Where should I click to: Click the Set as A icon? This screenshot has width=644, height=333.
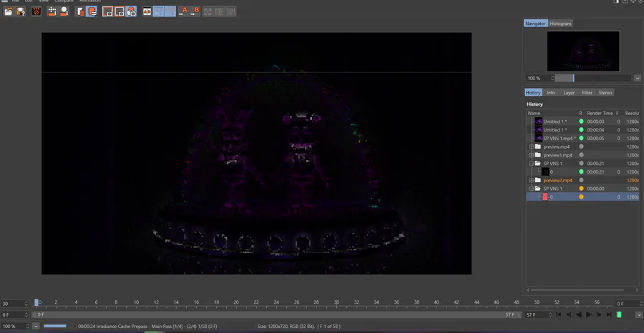pos(182,11)
